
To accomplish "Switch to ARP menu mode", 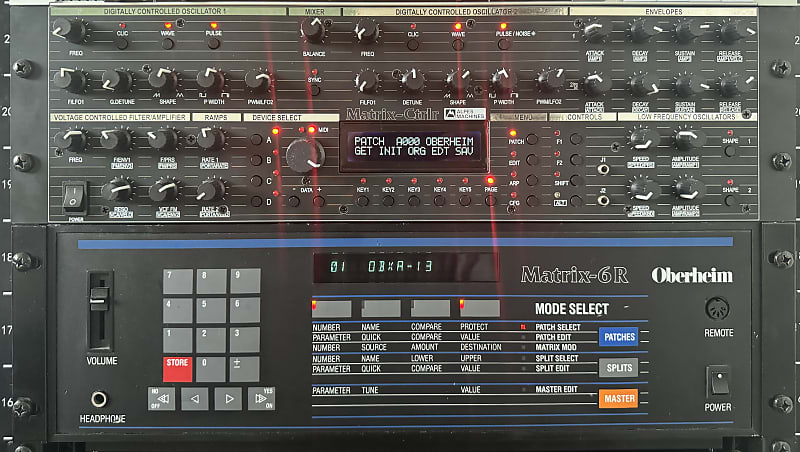I will coord(532,180).
